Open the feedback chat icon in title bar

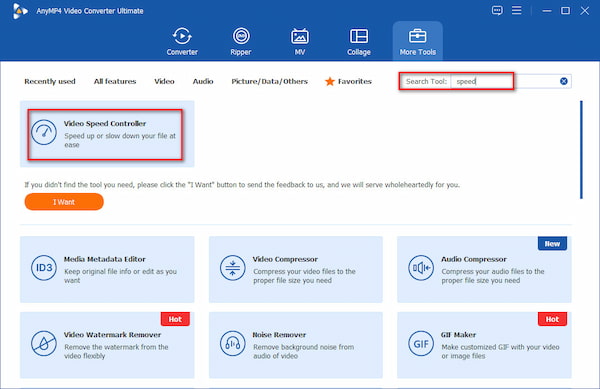[x=497, y=10]
